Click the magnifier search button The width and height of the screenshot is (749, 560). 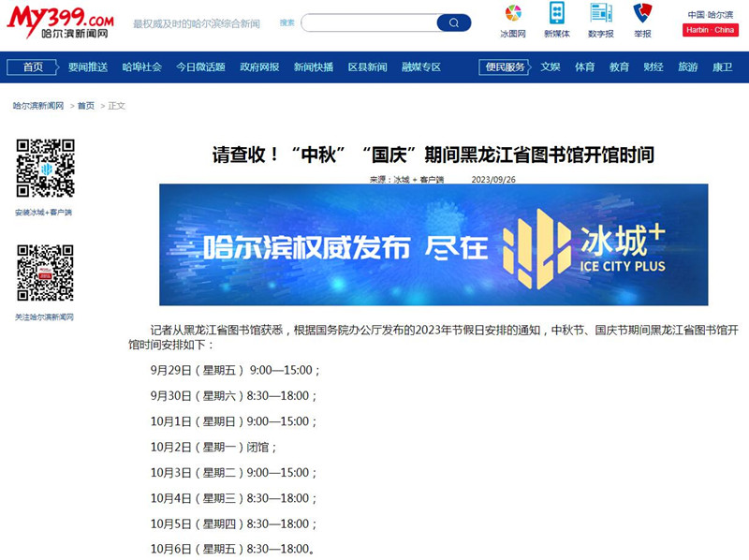(x=453, y=23)
